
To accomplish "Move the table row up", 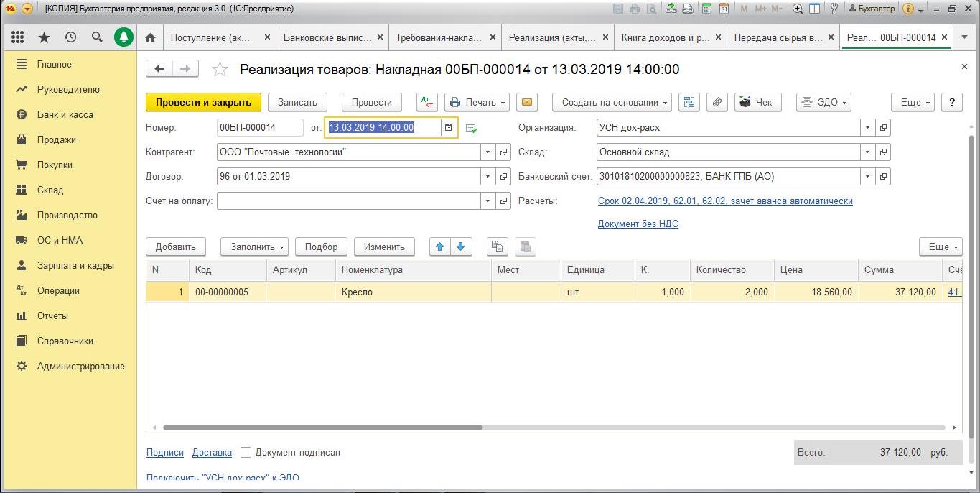I will (x=439, y=247).
